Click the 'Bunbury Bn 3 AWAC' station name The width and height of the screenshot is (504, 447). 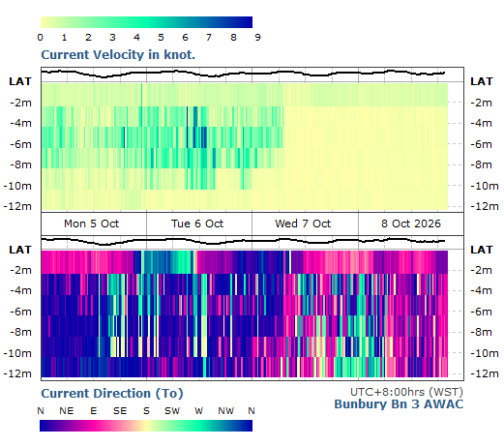(x=399, y=404)
